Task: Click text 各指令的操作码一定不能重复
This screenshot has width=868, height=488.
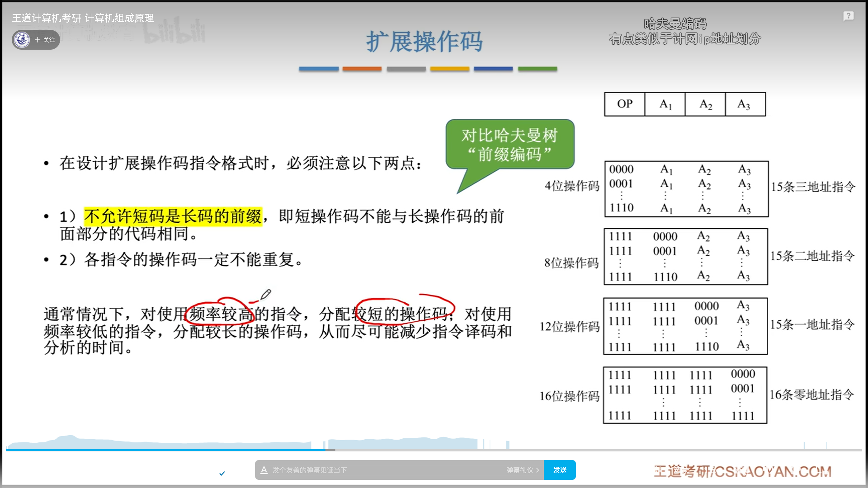Action: (x=189, y=260)
